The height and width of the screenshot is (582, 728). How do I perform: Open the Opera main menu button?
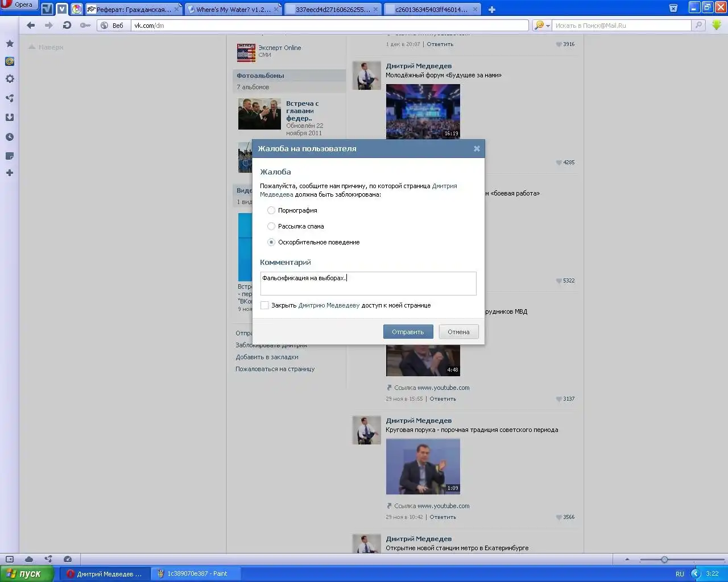click(18, 5)
